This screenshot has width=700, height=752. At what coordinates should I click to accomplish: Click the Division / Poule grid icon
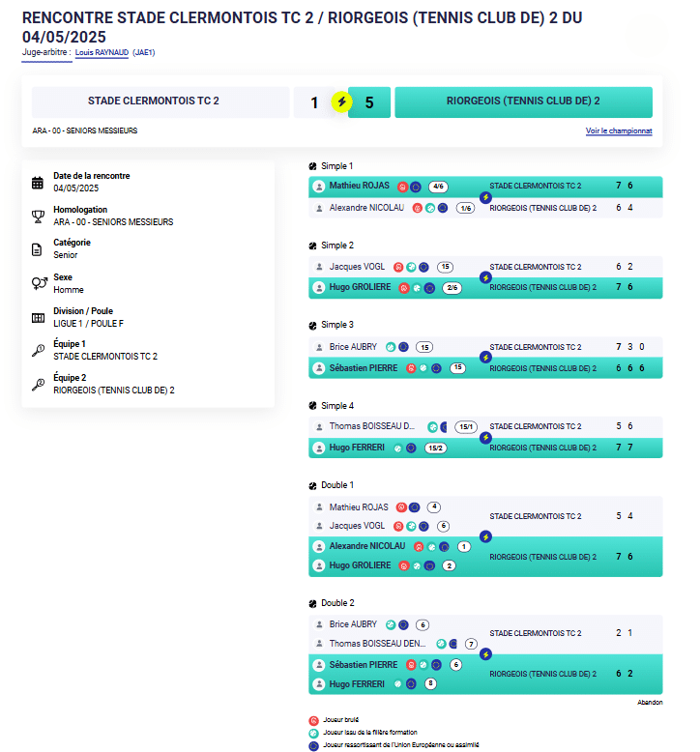click(x=38, y=317)
